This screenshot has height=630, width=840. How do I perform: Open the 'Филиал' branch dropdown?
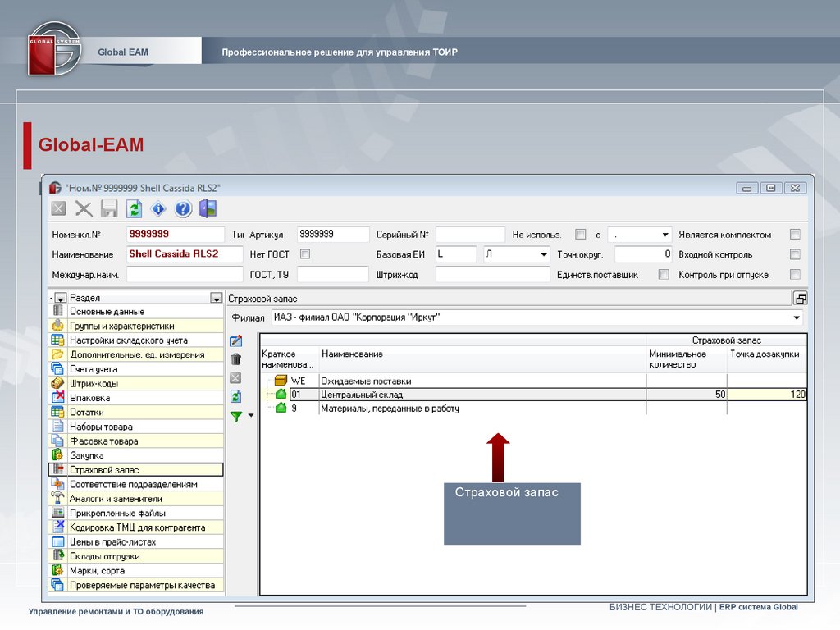797,317
